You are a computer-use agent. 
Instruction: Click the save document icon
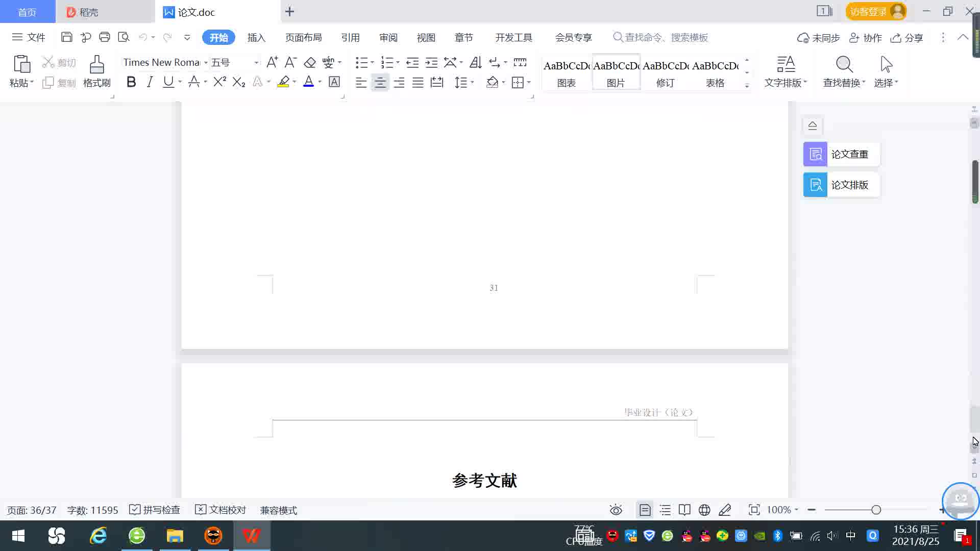(x=66, y=37)
